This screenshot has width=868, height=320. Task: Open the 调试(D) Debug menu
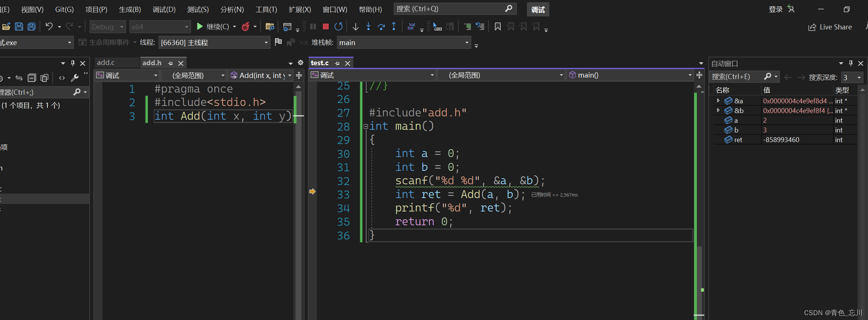pyautogui.click(x=164, y=9)
